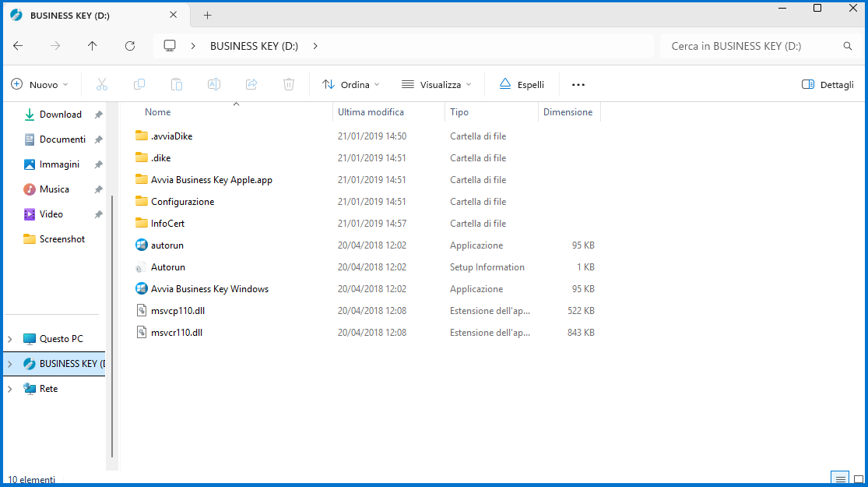Click the pin icon next to Immagini
868x487 pixels.
click(x=99, y=164)
